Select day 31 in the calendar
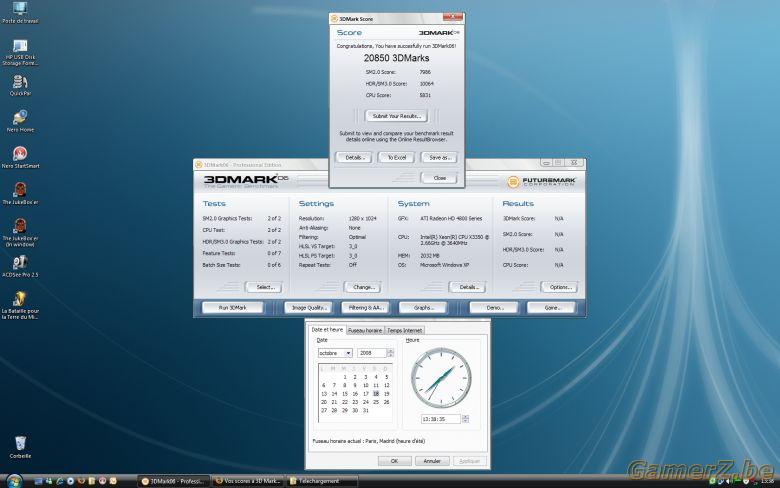 [366, 410]
